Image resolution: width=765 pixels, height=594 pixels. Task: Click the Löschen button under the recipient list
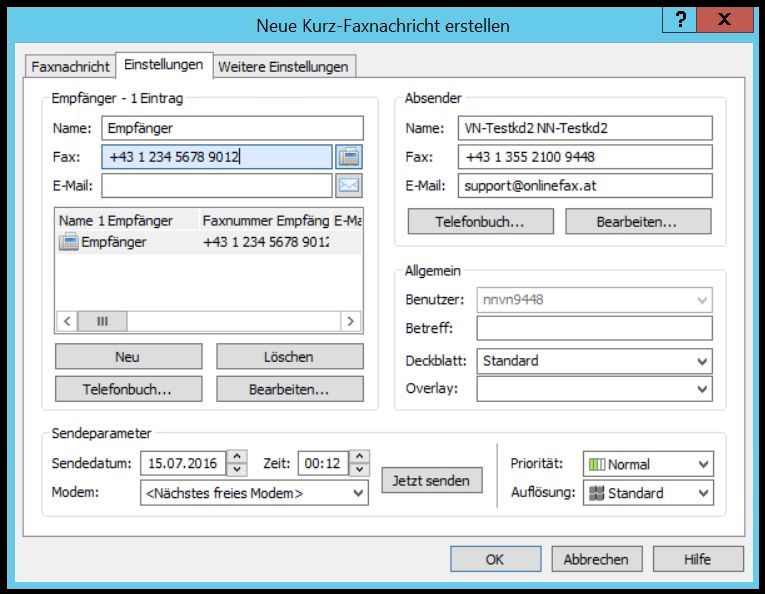click(290, 357)
